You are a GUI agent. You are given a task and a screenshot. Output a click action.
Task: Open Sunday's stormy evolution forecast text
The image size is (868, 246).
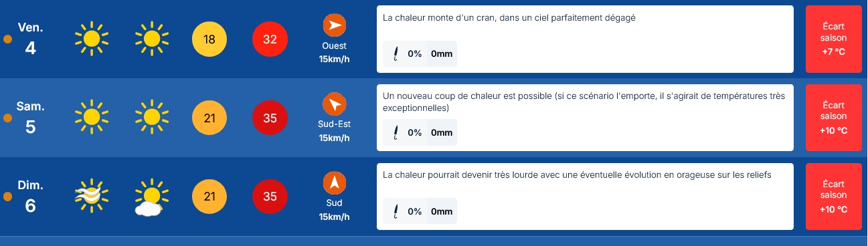point(577,175)
